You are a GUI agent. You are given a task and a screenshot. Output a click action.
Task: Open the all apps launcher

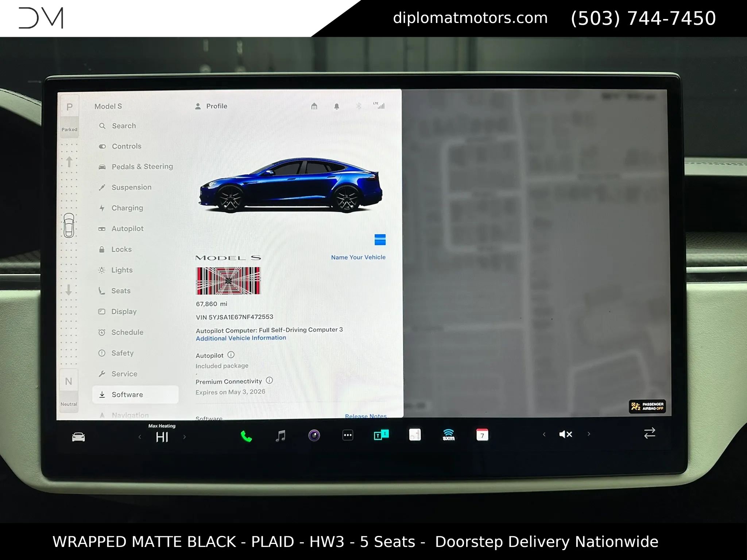click(348, 435)
